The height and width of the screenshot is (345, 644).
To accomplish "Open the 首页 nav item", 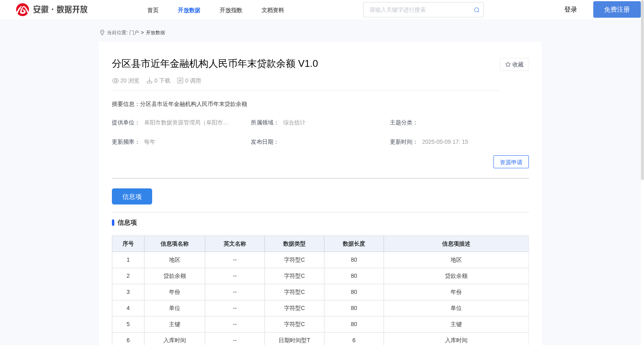I will (x=153, y=10).
